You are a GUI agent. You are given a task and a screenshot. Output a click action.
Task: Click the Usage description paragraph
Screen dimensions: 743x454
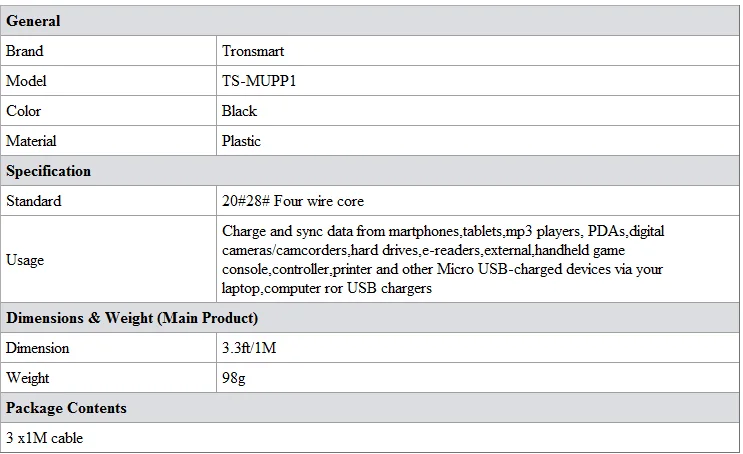tap(442, 260)
